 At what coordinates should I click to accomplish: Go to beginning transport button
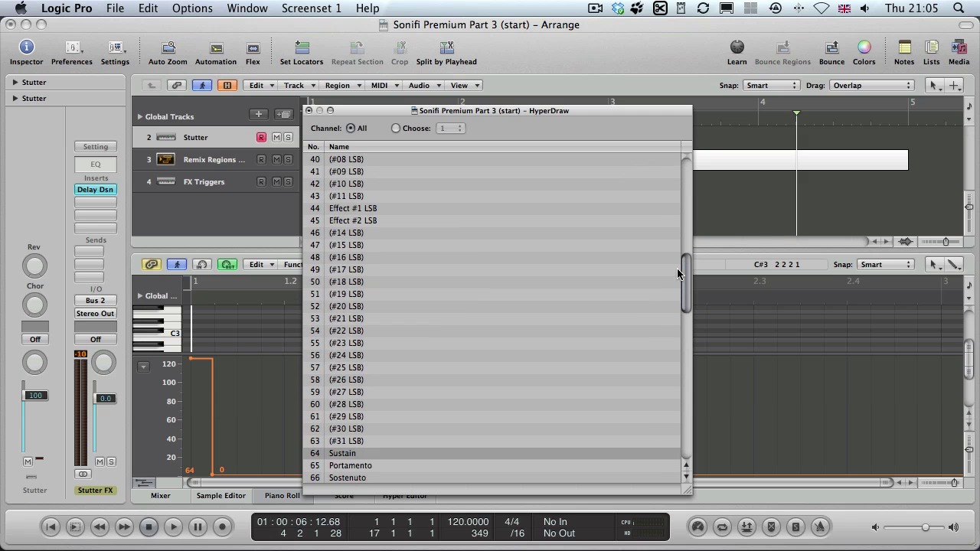[x=51, y=527]
